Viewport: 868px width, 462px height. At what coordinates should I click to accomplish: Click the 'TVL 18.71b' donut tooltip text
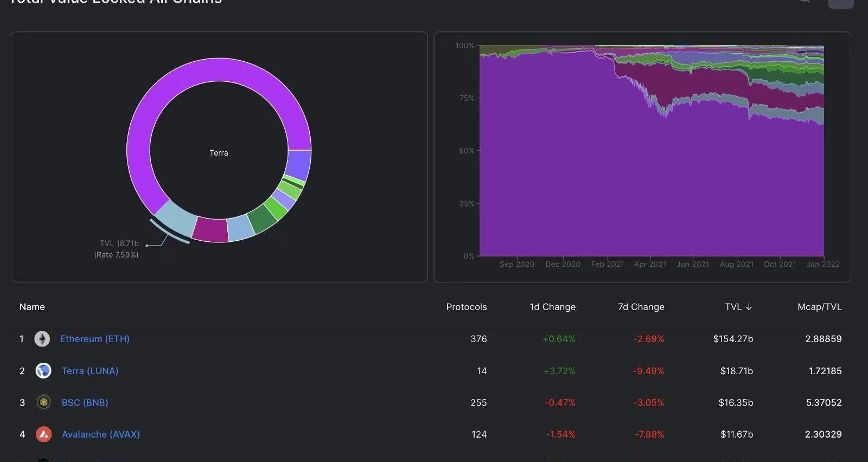click(x=119, y=243)
